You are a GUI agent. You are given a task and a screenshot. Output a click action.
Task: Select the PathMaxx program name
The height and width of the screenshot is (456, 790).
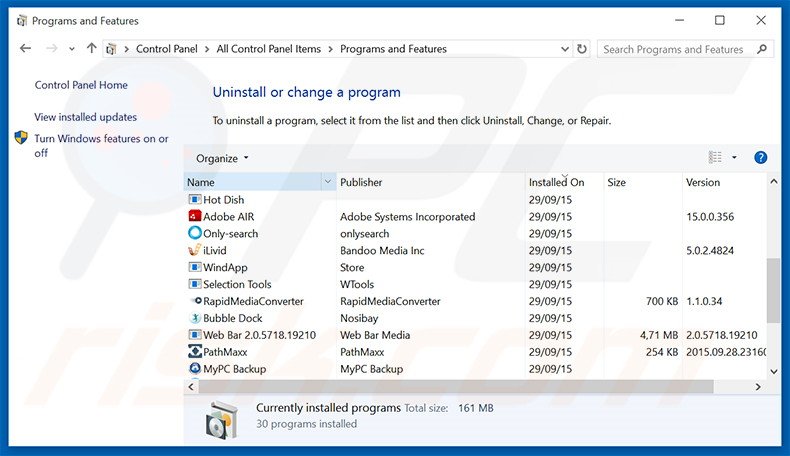225,352
